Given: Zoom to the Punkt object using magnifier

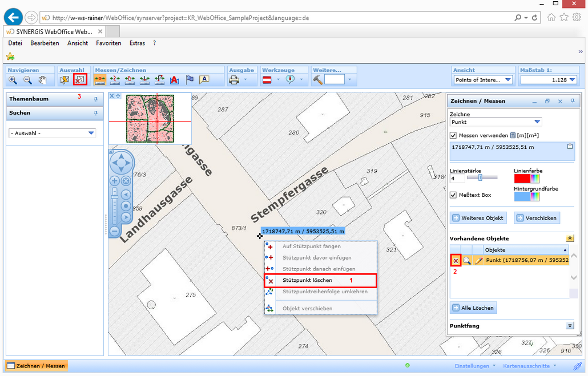Looking at the screenshot, I should (x=467, y=261).
